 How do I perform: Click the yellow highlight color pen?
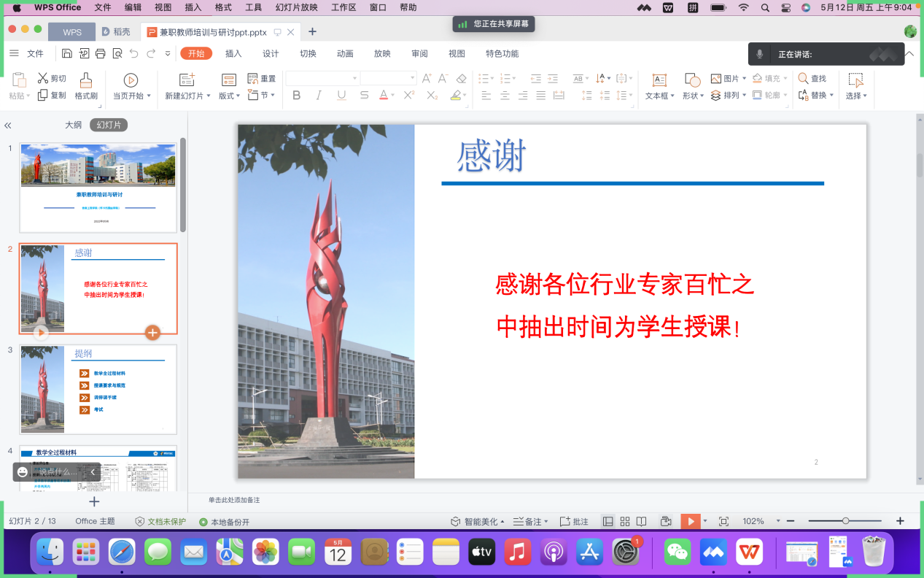[x=456, y=95]
